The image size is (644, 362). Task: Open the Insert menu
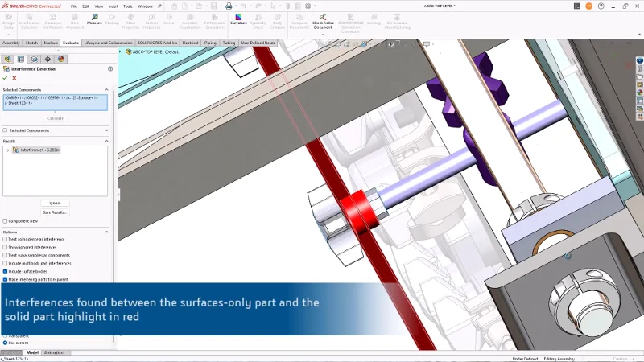coord(113,6)
